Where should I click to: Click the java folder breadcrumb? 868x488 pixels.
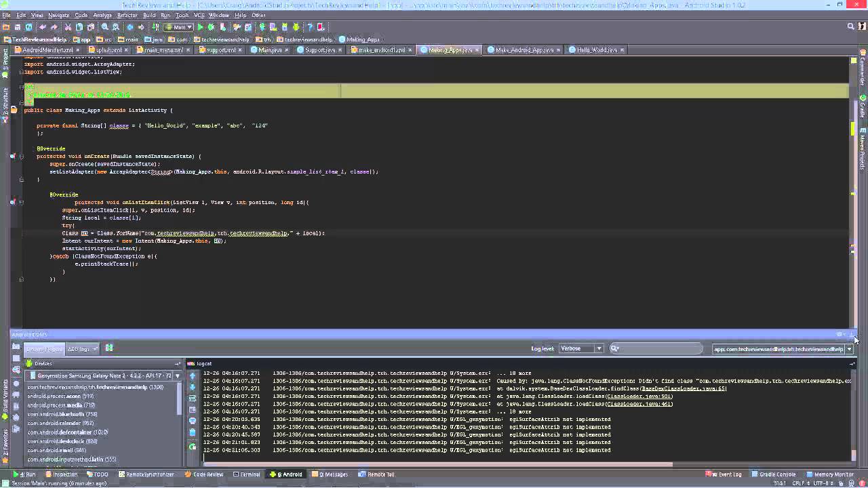click(153, 39)
